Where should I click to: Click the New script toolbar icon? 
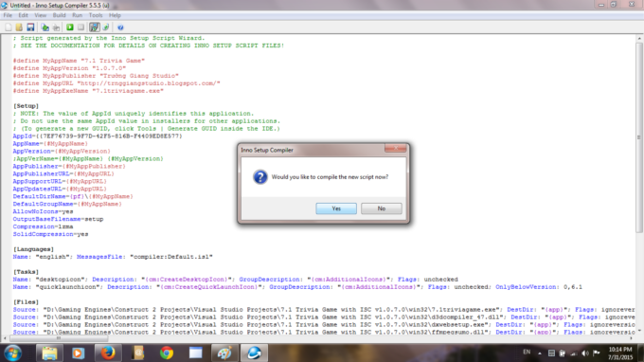click(x=9, y=27)
